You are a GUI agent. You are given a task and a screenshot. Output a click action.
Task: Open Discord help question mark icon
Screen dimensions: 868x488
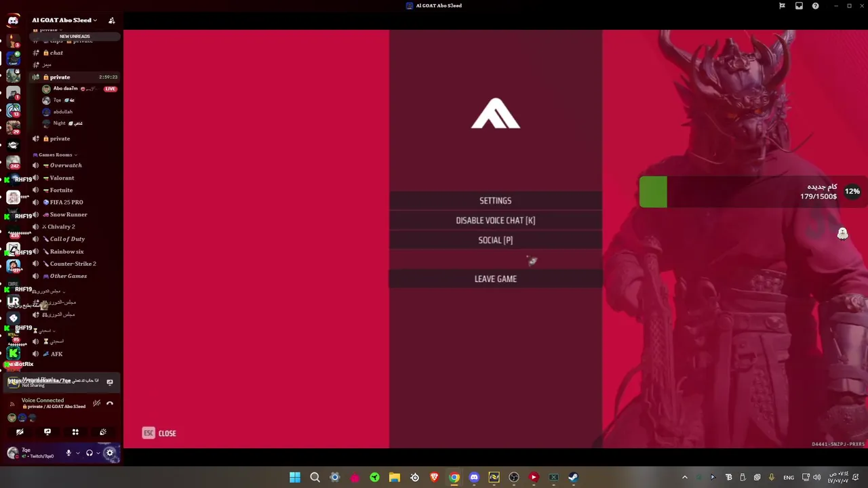click(815, 5)
